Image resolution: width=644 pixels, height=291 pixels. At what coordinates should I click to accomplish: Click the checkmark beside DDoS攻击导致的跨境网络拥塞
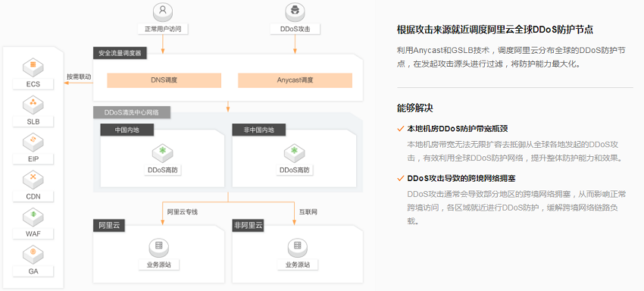401,179
